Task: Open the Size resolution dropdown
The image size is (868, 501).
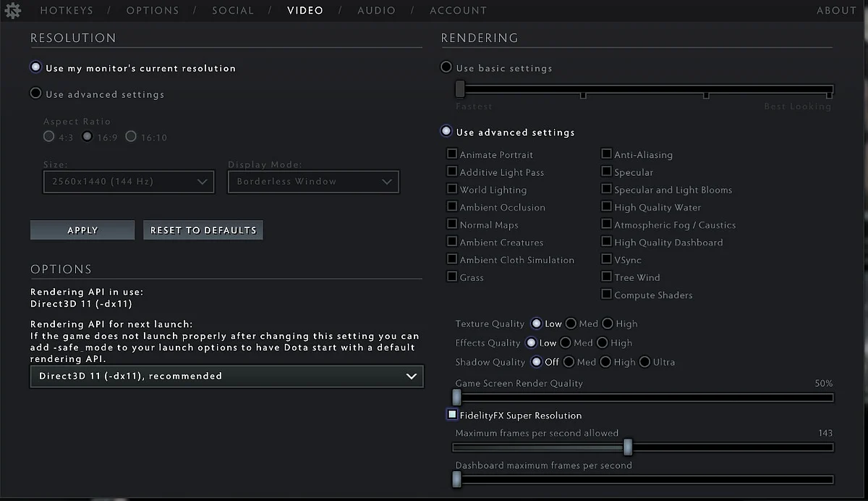Action: [x=129, y=182]
